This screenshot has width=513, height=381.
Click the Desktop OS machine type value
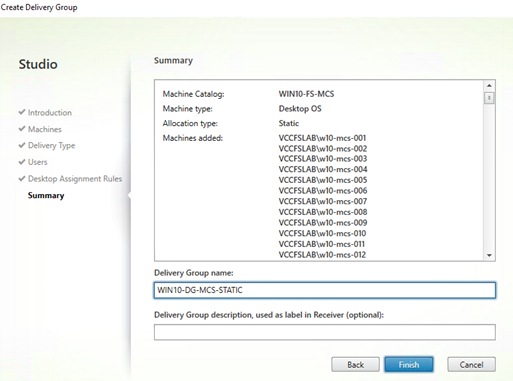[300, 109]
